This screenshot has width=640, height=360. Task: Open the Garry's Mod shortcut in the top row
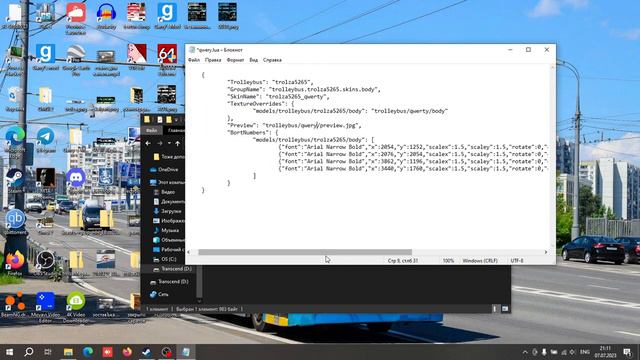point(167,15)
